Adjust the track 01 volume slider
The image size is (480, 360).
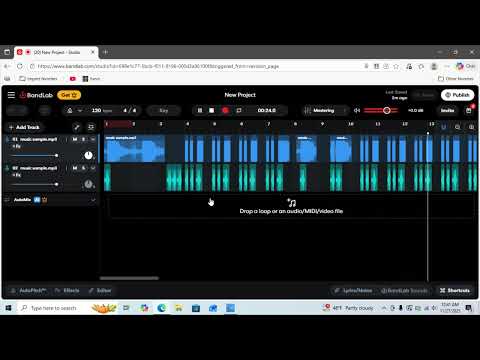coord(35,155)
